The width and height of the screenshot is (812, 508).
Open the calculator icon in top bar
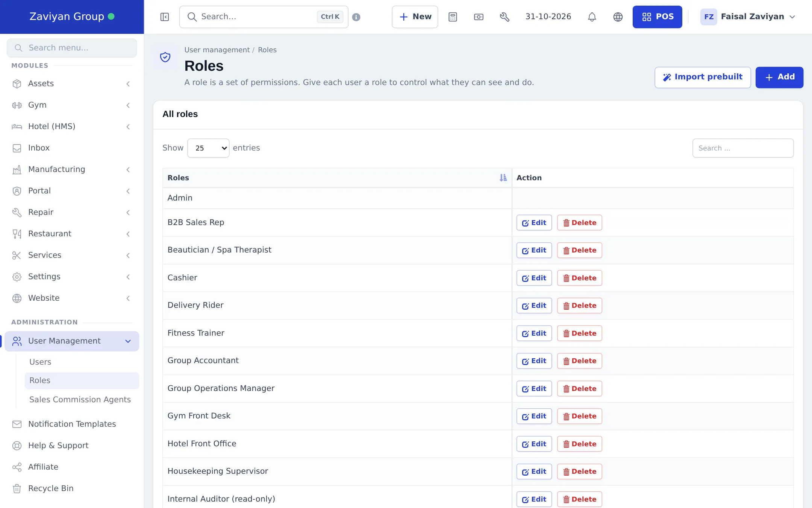coord(453,17)
